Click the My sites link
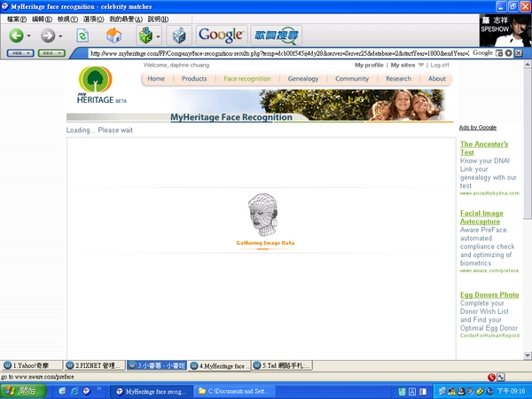The height and width of the screenshot is (399, 532). (x=403, y=65)
